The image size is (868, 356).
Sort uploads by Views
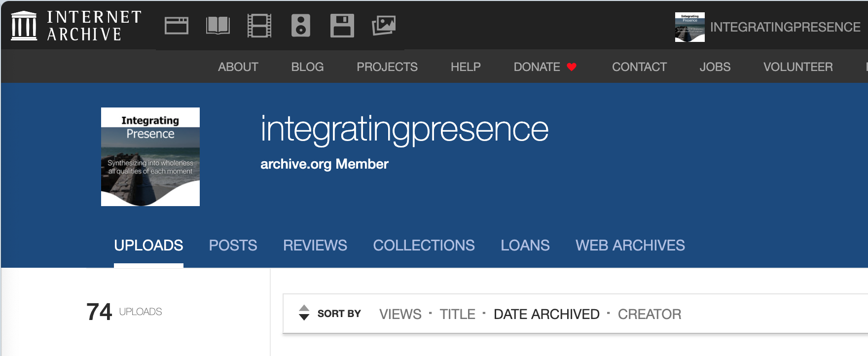click(x=400, y=314)
